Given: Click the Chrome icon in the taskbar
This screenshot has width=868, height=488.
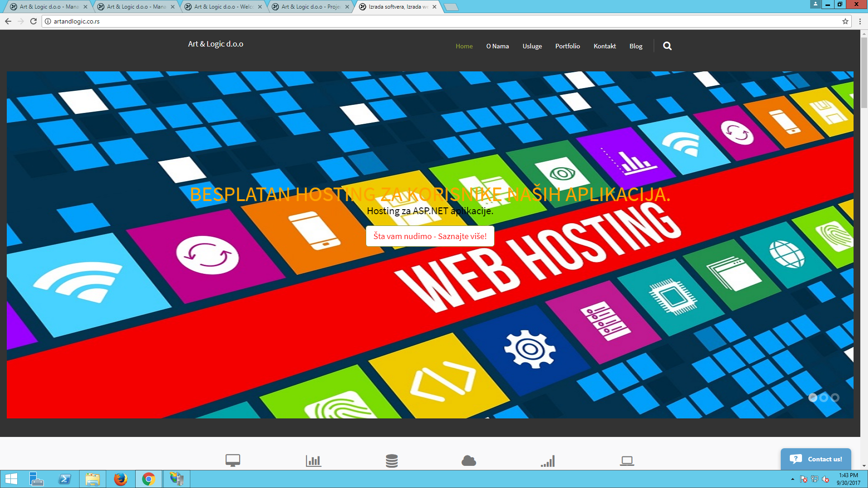Looking at the screenshot, I should (149, 479).
